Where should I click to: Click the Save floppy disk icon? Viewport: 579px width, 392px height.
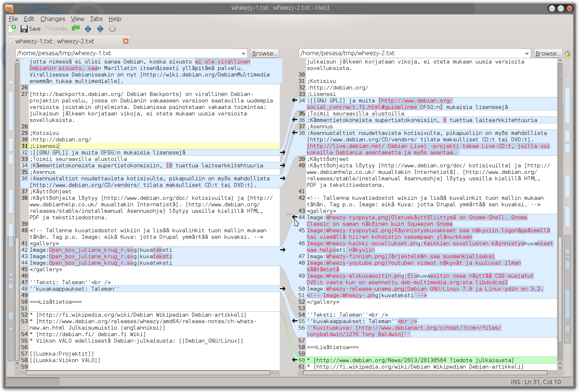pos(24,29)
